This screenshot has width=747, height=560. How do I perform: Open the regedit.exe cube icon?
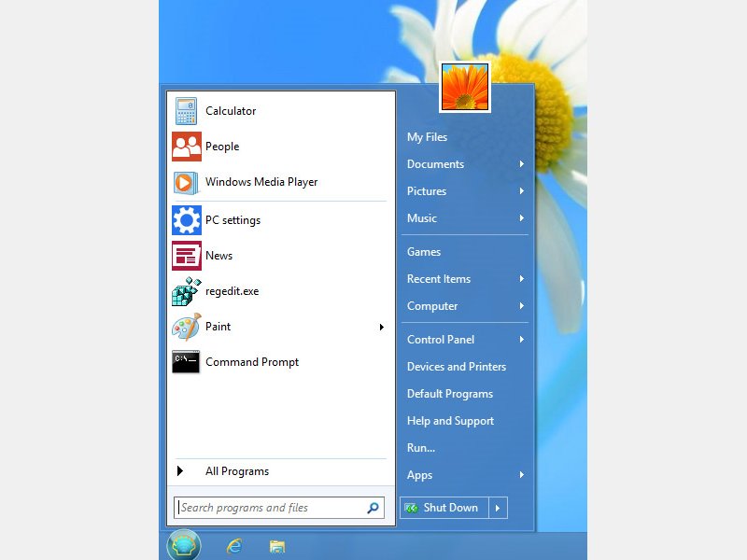[186, 291]
